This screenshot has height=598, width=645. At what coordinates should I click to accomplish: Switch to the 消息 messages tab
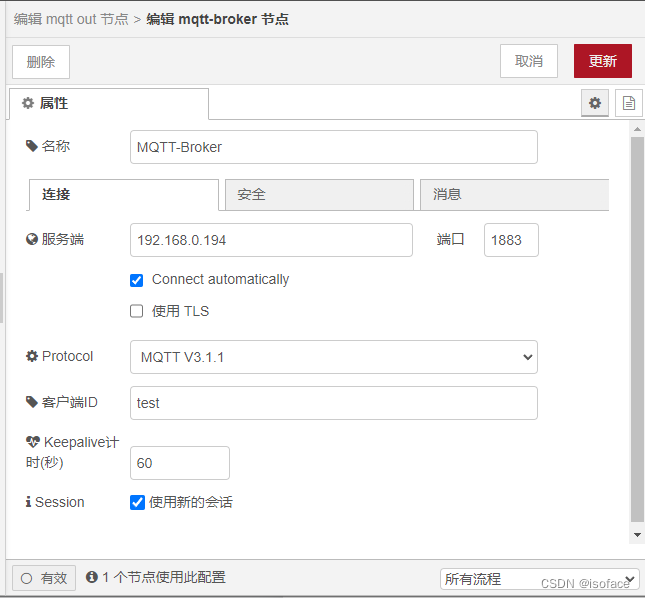coord(514,195)
